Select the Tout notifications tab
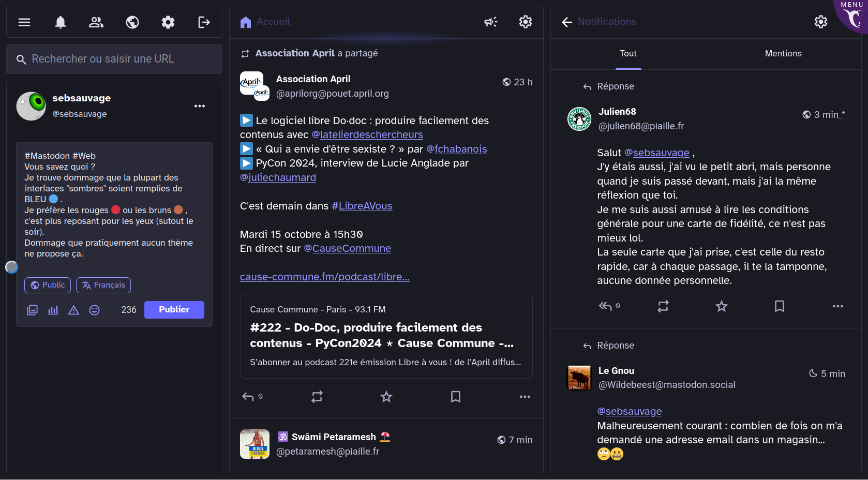 [x=628, y=54]
